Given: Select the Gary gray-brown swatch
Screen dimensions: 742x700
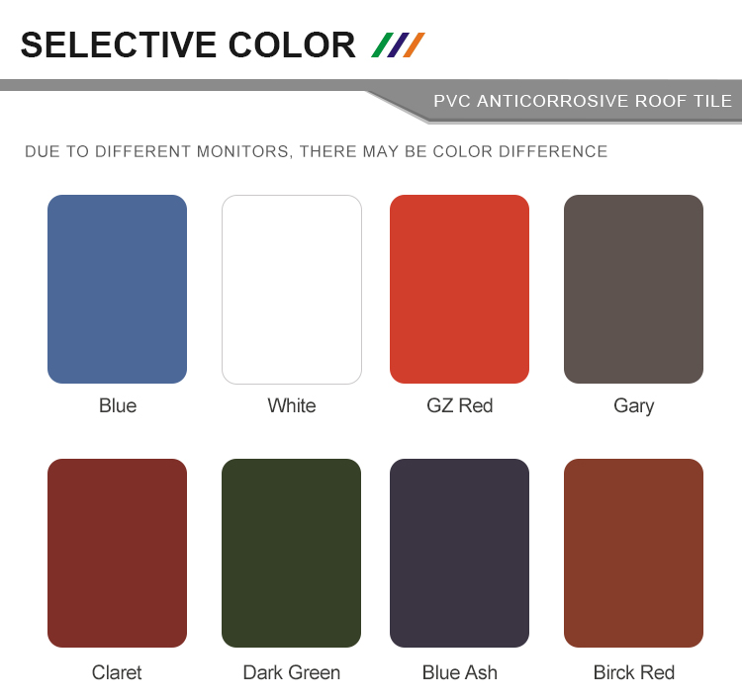Looking at the screenshot, I should tap(633, 289).
